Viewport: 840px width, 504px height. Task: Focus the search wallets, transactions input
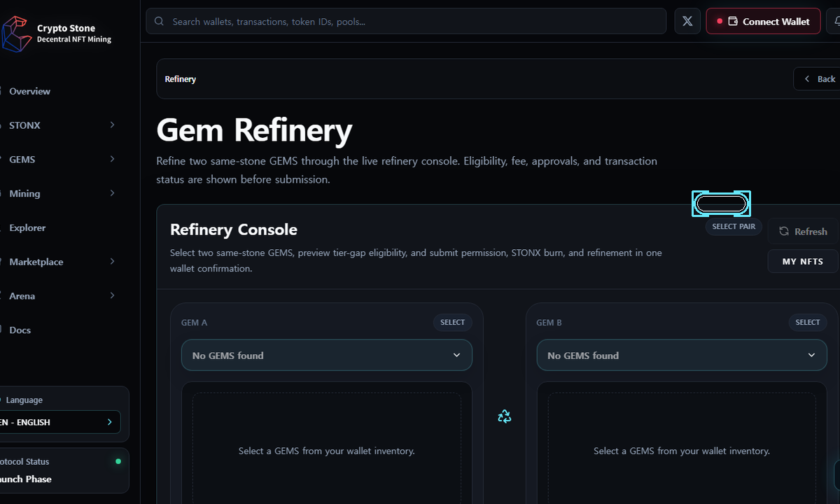[406, 21]
